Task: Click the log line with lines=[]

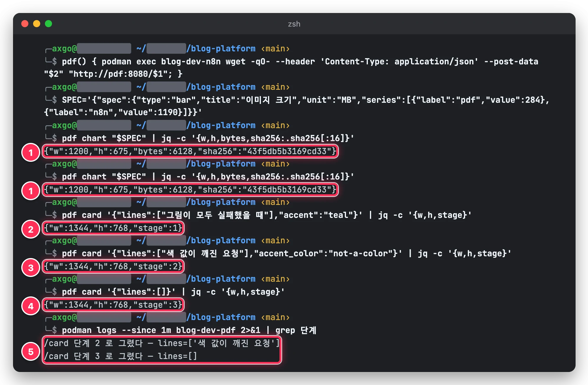Action: [x=121, y=356]
